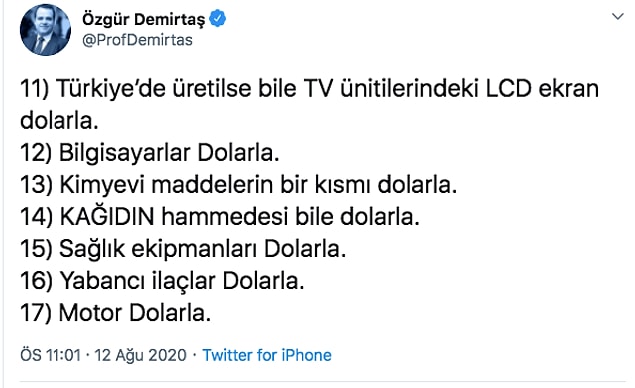Screen dimensions: 635x388
Task: Visit the @ProfDemirtas handle link
Action: 137,40
